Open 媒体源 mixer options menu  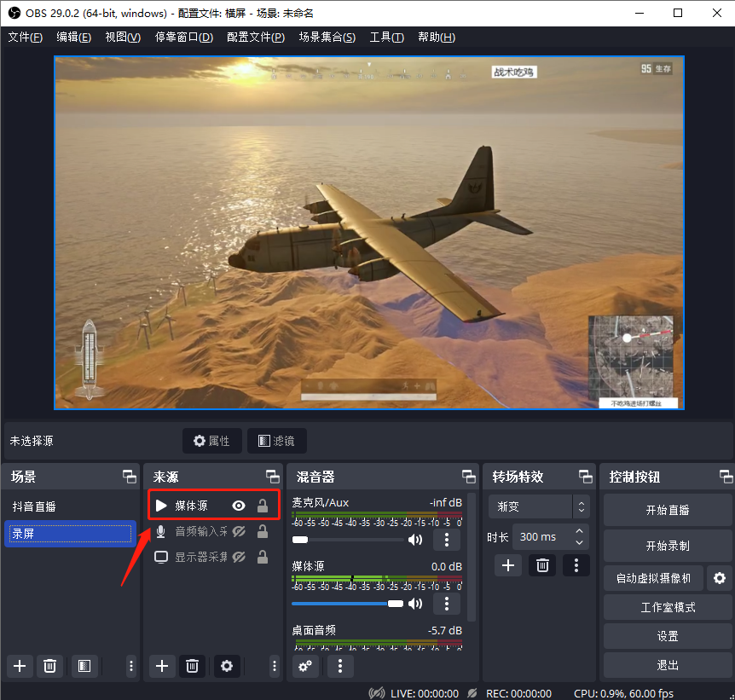pyautogui.click(x=446, y=604)
